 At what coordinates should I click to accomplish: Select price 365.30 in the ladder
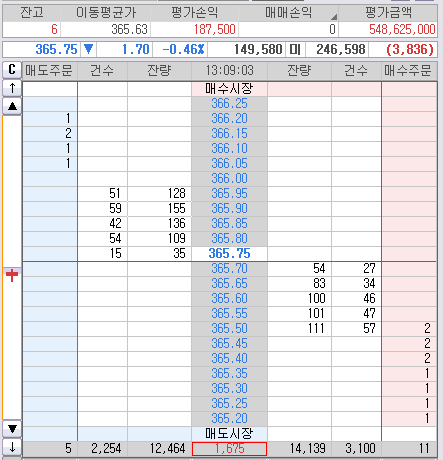229,389
